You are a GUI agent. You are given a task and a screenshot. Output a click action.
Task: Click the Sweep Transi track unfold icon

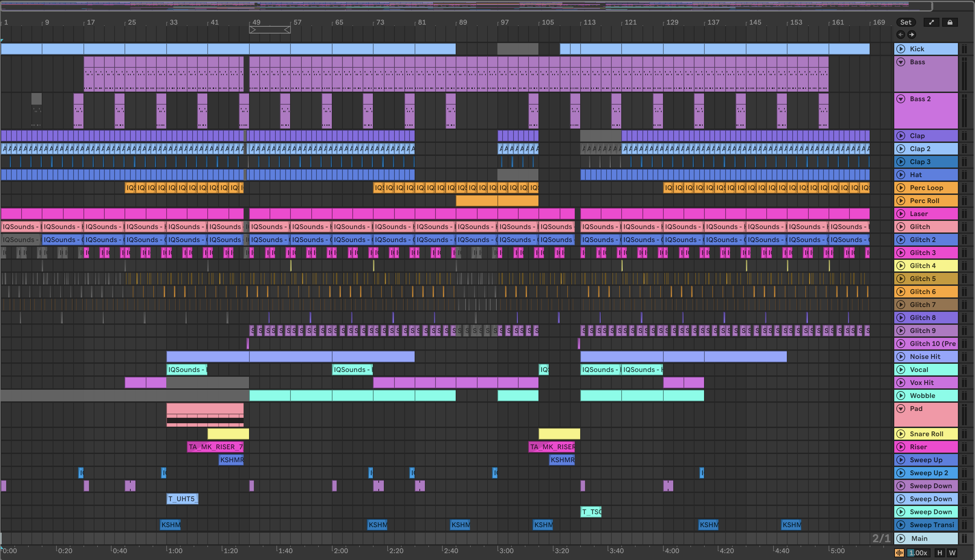[x=901, y=525]
